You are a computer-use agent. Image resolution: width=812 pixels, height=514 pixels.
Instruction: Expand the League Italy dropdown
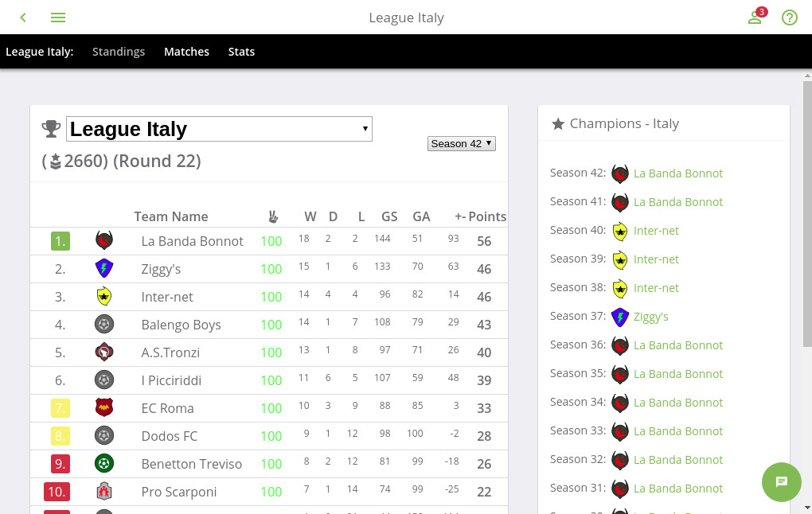tap(219, 129)
